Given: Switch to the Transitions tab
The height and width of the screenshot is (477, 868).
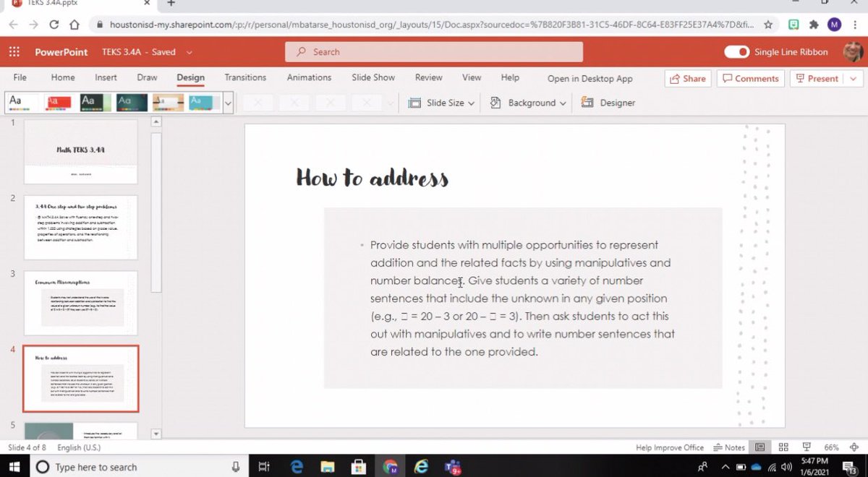Looking at the screenshot, I should (x=245, y=77).
